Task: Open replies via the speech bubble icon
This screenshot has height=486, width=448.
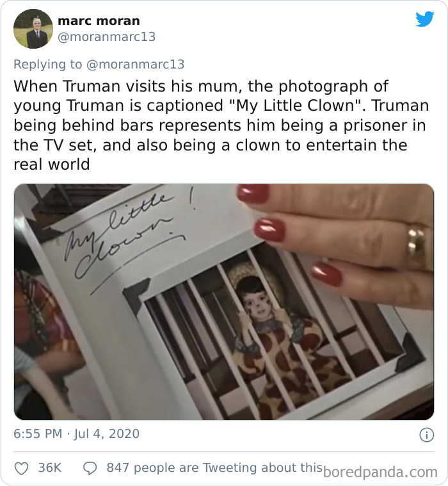Action: (x=90, y=468)
